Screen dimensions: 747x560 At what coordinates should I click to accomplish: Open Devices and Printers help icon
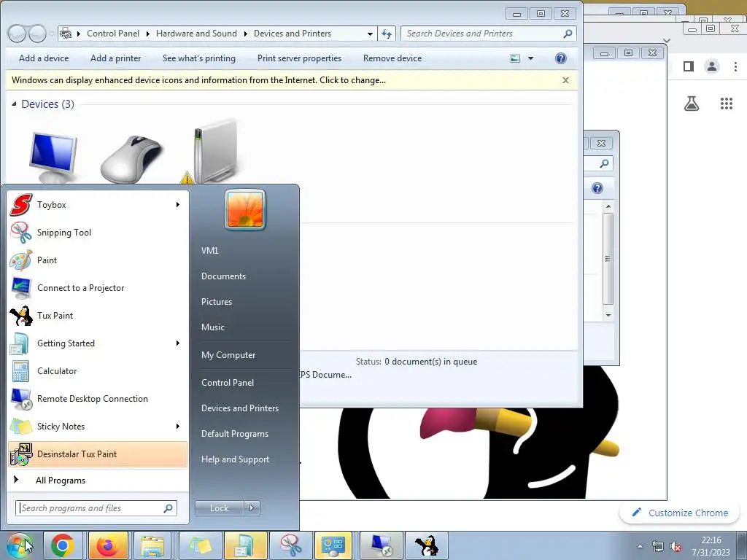(561, 58)
